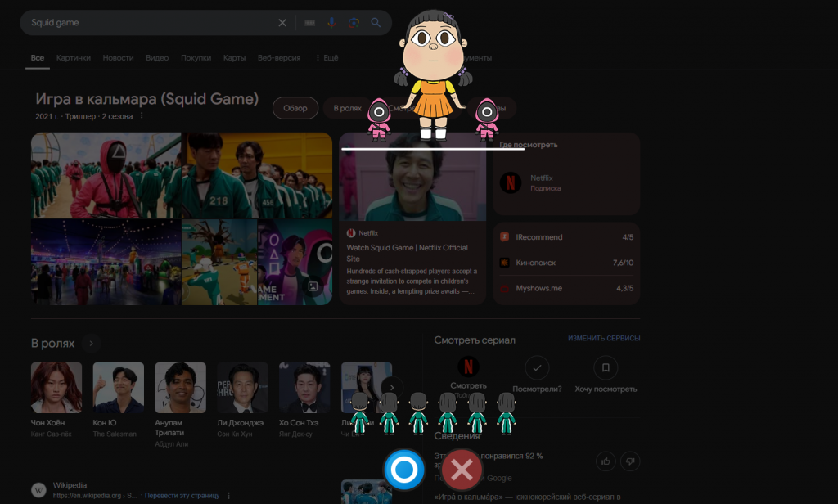Clear the search field with the X icon
Screen dimensions: 838x504
[282, 22]
